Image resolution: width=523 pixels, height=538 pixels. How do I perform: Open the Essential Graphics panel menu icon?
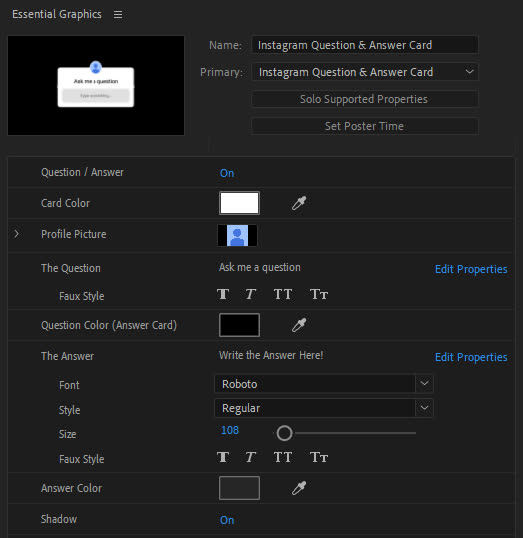click(x=118, y=14)
